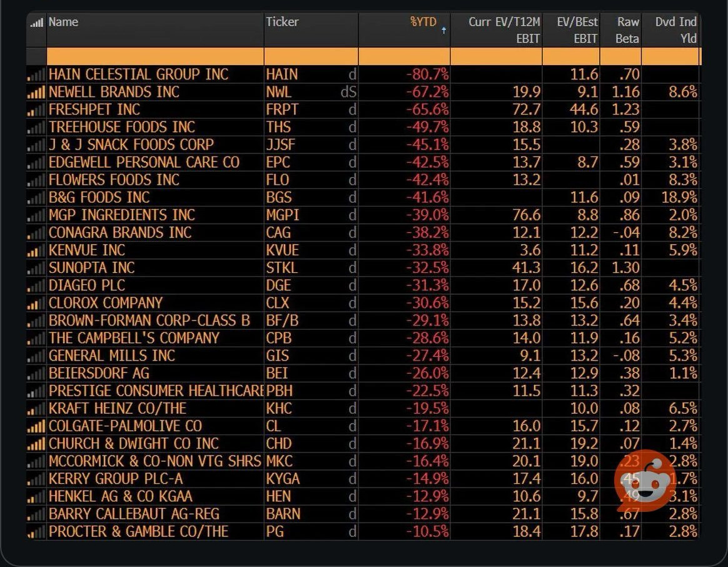
Task: Click the -.08 raw beta value
Action: coord(626,356)
